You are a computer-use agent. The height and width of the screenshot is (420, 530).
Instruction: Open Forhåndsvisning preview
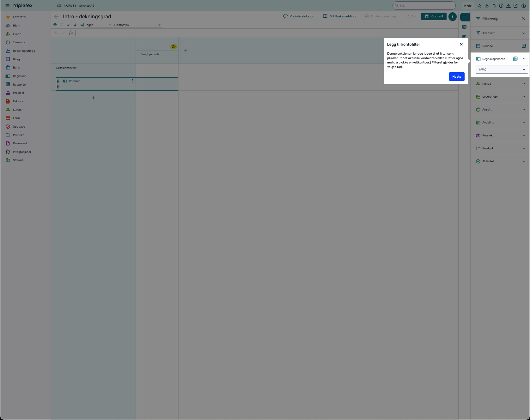(x=380, y=16)
